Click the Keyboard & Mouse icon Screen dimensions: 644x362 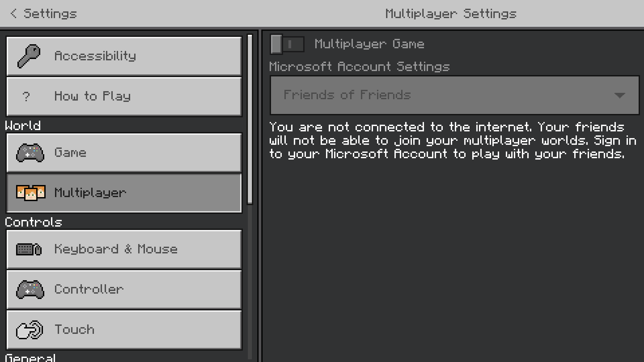[x=29, y=249]
